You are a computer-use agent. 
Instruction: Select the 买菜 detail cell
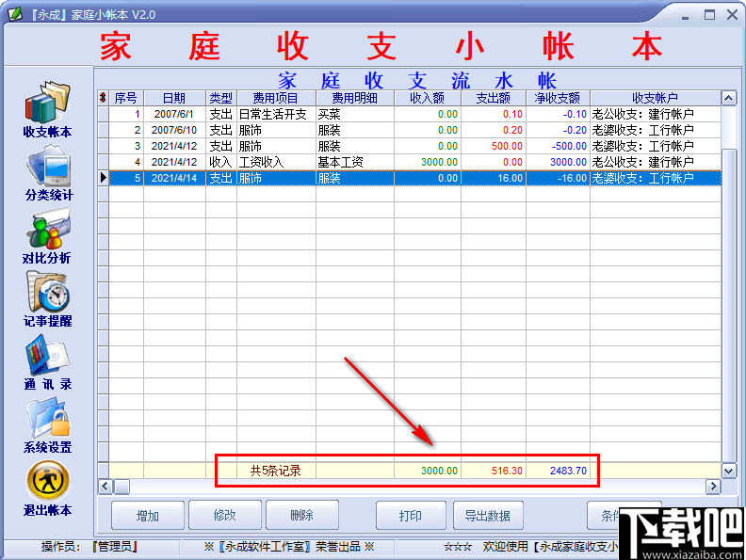(x=355, y=114)
